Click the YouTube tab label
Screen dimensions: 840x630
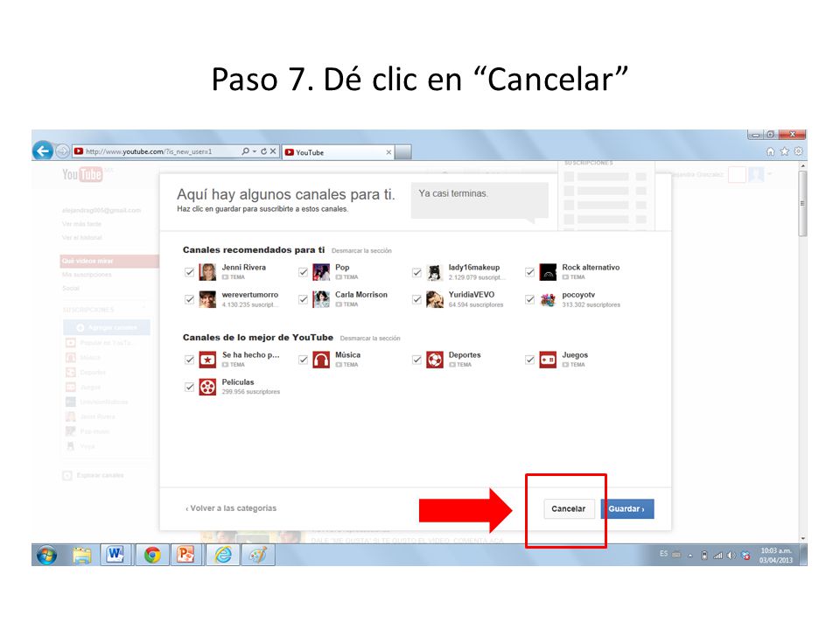pyautogui.click(x=310, y=152)
